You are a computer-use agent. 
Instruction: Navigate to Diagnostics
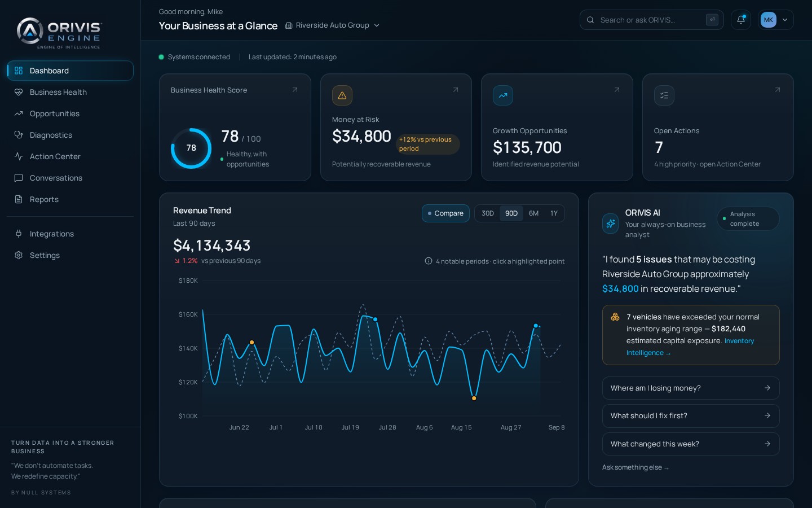pyautogui.click(x=70, y=135)
